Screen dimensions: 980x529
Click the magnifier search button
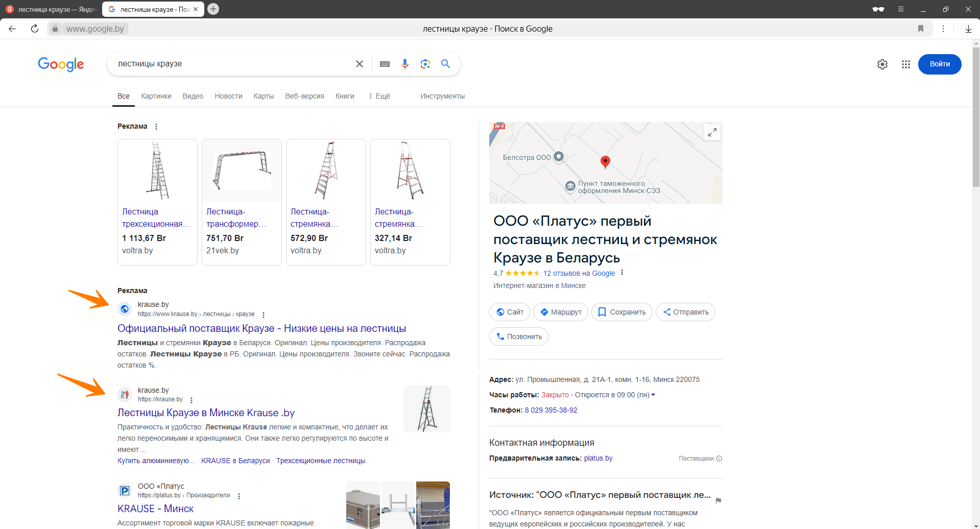[446, 64]
